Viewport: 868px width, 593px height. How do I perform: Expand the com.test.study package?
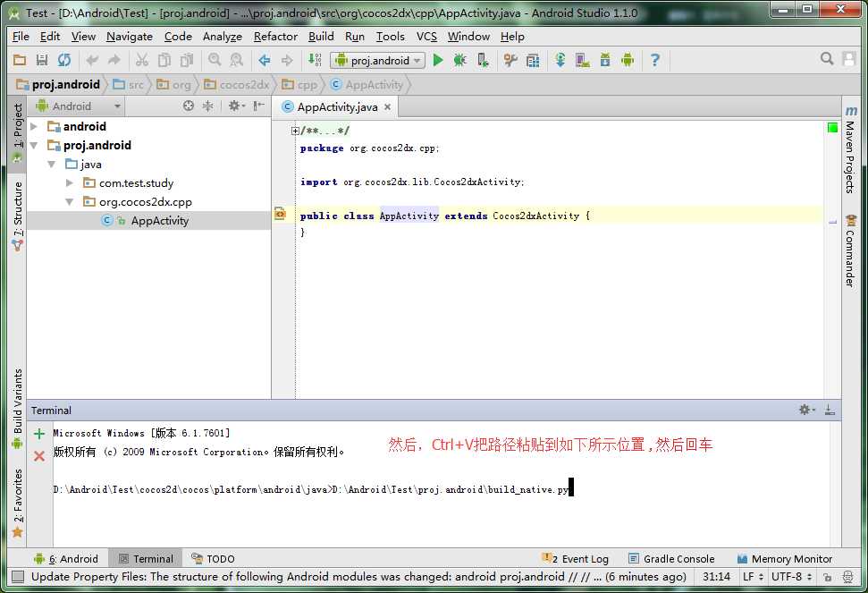[x=70, y=182]
